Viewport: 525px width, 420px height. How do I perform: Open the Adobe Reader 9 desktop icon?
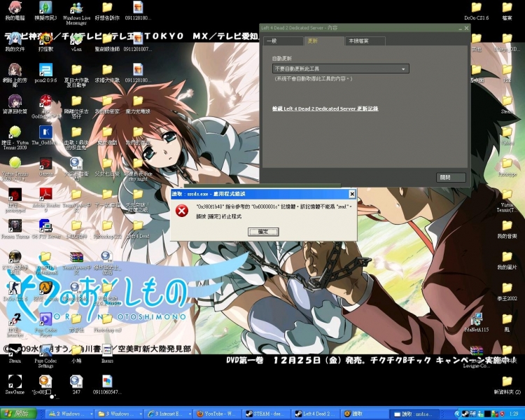pos(45,195)
